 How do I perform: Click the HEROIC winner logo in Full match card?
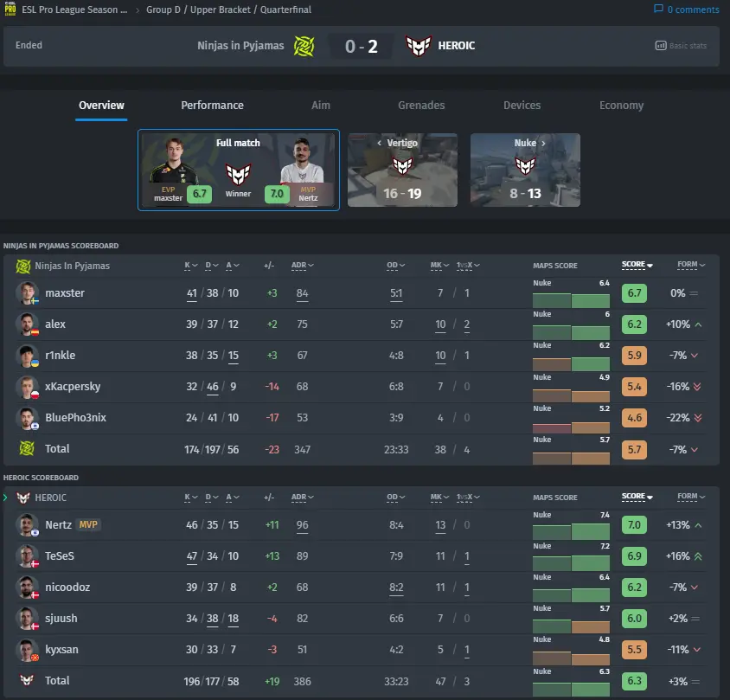pos(239,174)
